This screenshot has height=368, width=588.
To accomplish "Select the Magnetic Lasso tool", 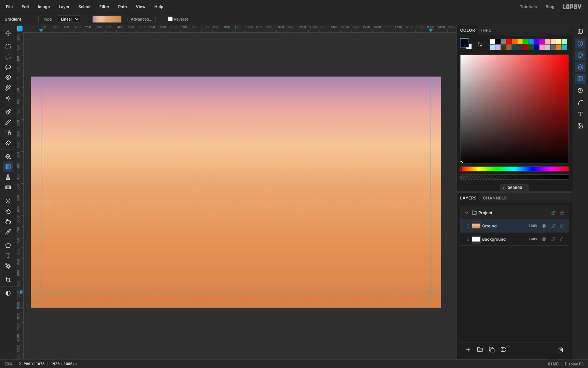I will coord(8,78).
